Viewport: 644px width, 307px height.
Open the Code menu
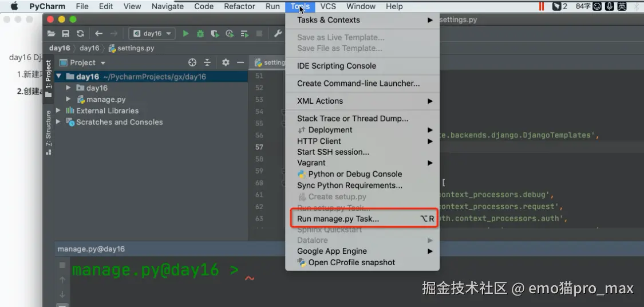pos(204,6)
